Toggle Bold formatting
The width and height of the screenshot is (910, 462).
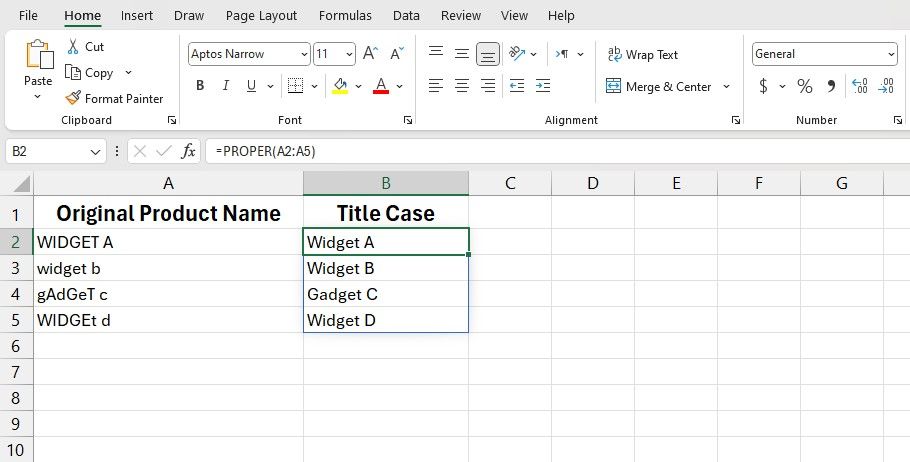click(x=200, y=86)
